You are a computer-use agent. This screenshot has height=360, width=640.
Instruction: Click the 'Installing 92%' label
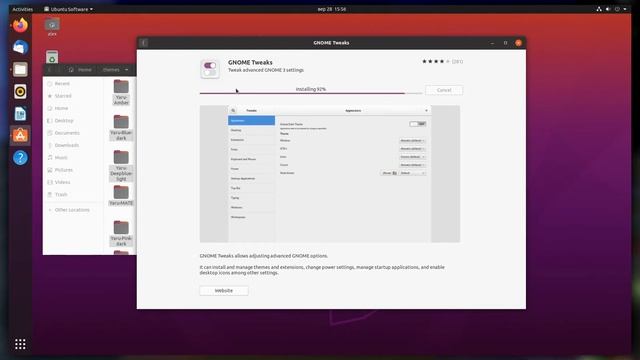pos(311,89)
